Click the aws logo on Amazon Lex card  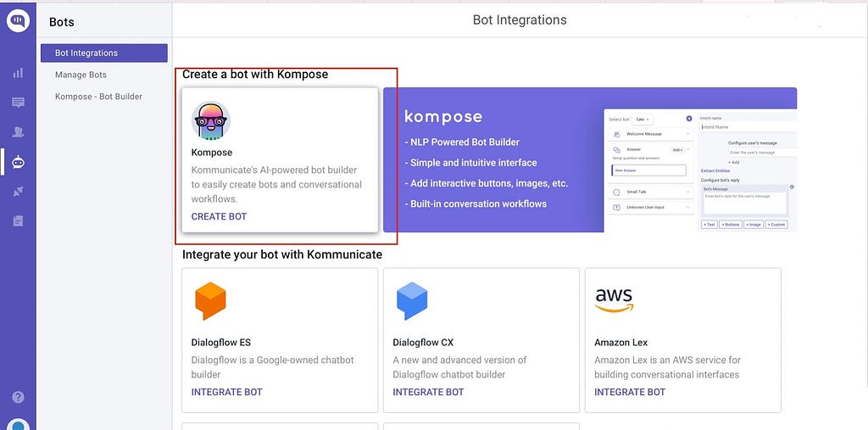point(614,300)
